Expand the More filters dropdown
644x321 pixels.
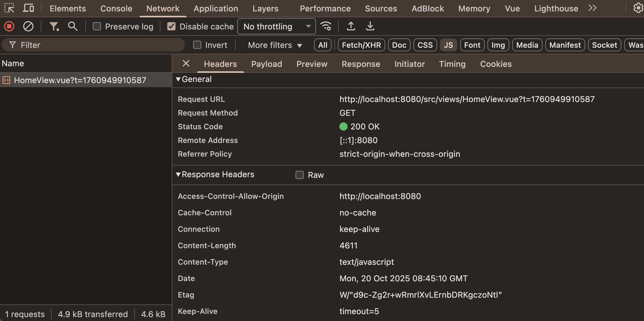click(x=275, y=45)
